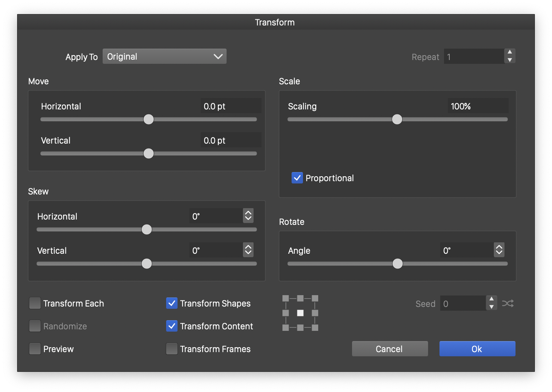Click the Skew Vertical stepper arrows

[248, 250]
